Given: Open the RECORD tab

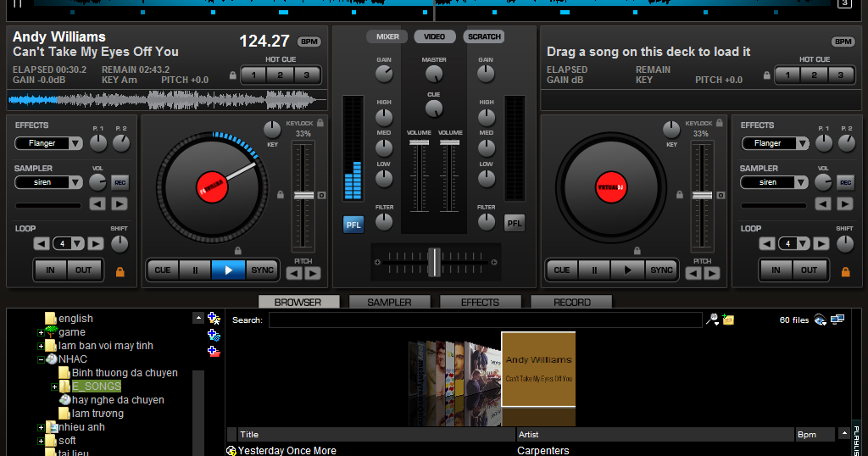Looking at the screenshot, I should 571,302.
